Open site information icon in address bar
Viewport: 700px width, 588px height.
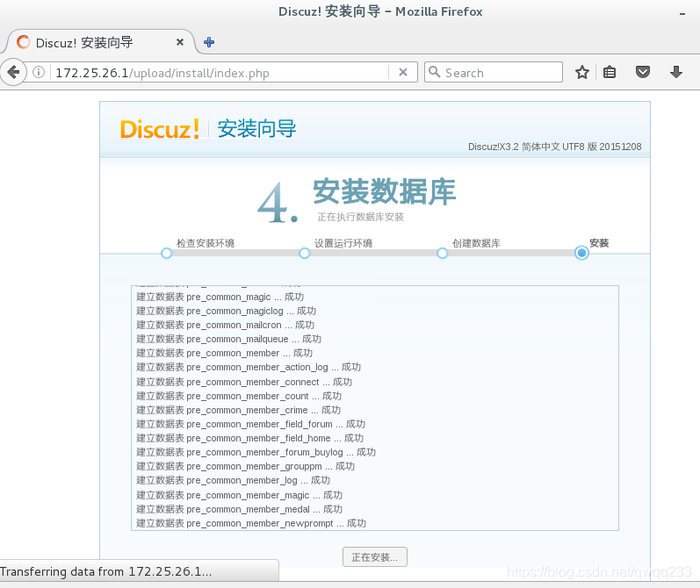click(x=39, y=72)
